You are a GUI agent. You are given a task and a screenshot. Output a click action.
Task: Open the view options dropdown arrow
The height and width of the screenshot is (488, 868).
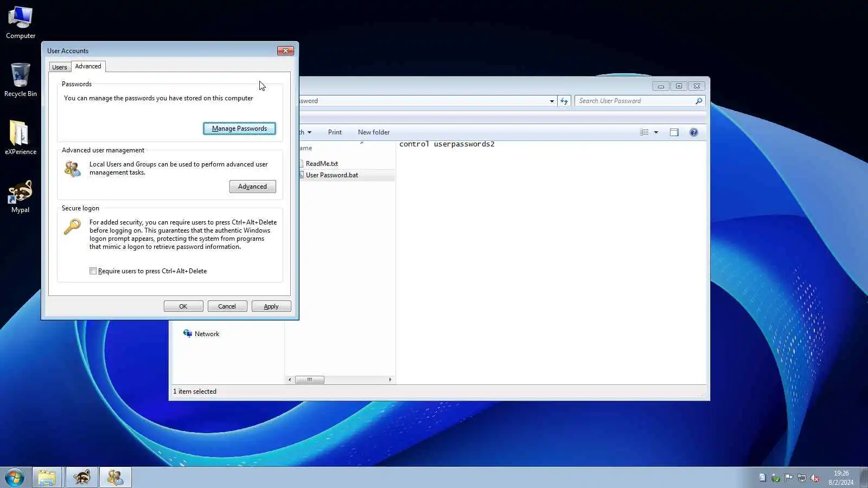pos(656,132)
